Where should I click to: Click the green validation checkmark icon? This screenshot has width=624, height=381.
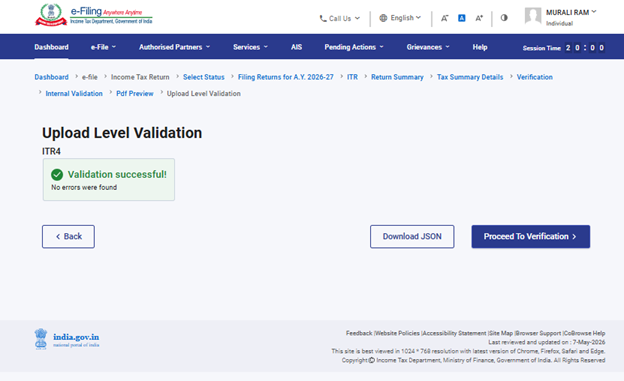(57, 174)
